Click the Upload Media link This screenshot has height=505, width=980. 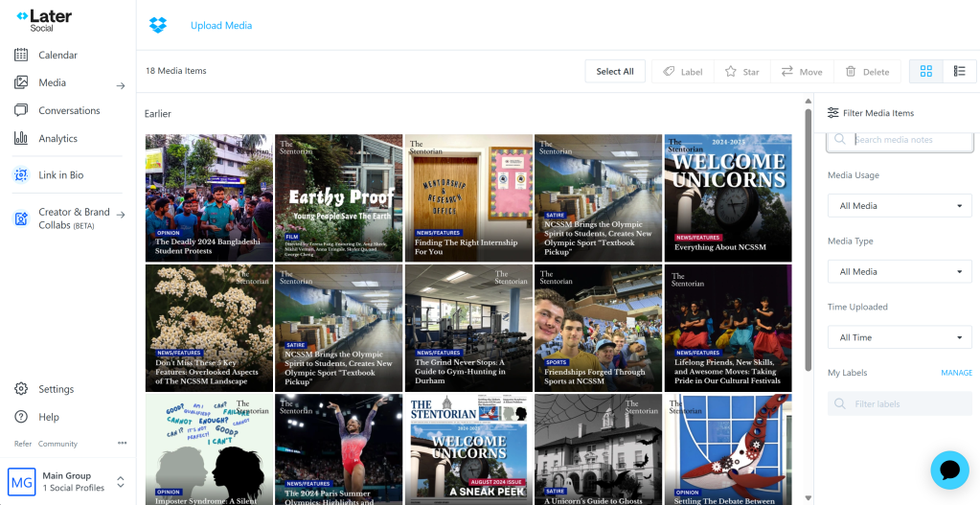point(221,26)
